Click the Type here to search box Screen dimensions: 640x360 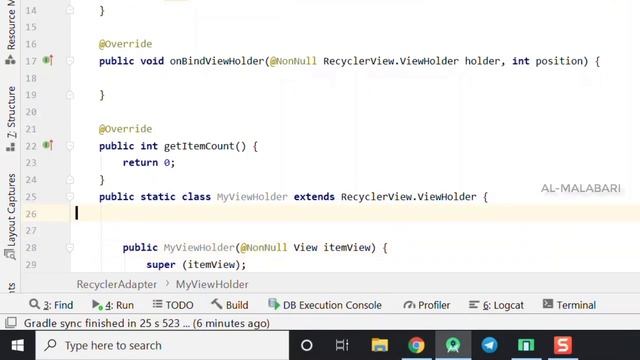coord(162,345)
